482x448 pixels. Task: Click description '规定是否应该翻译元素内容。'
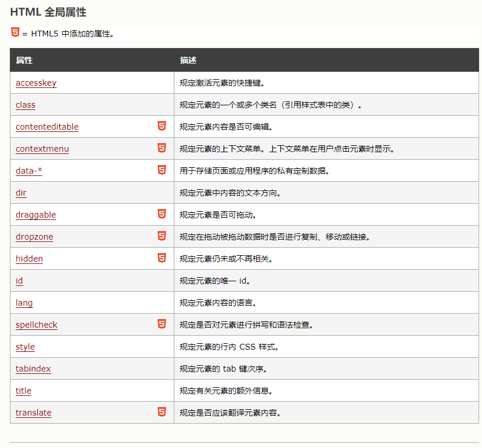coord(230,413)
